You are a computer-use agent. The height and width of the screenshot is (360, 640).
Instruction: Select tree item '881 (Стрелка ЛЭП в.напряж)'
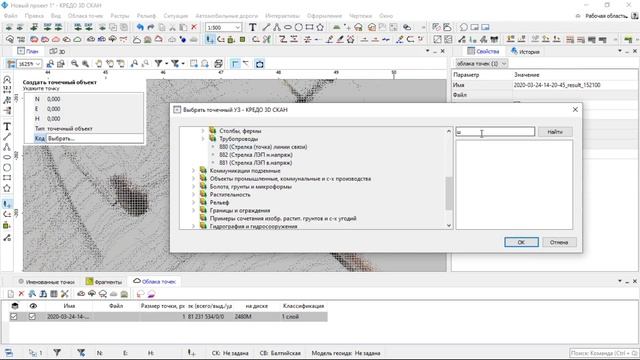(x=256, y=163)
